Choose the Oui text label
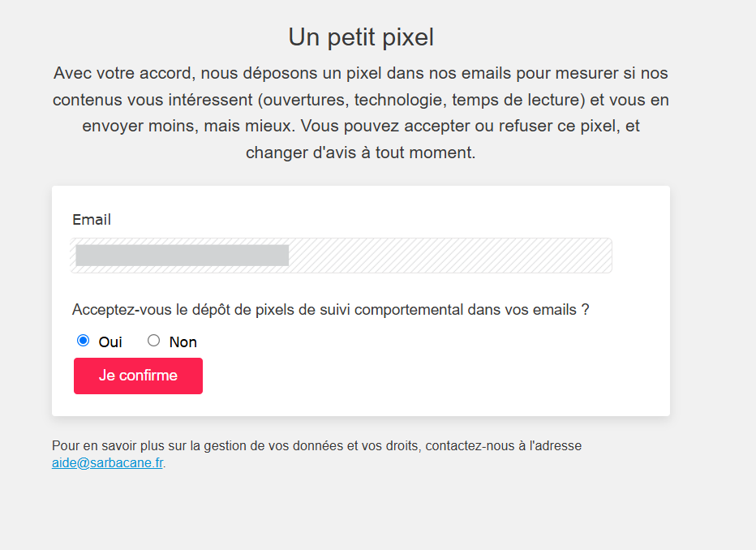The image size is (756, 550). coord(110,342)
